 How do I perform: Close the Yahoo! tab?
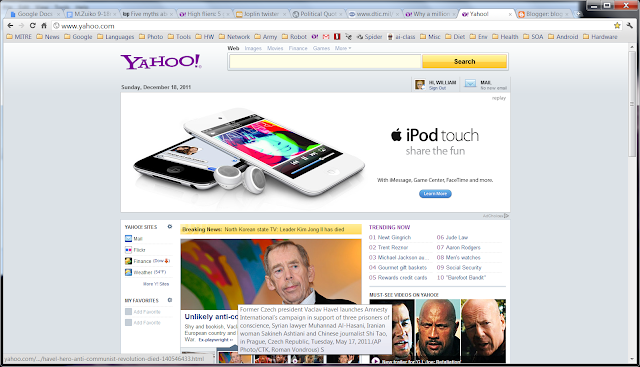click(x=510, y=14)
